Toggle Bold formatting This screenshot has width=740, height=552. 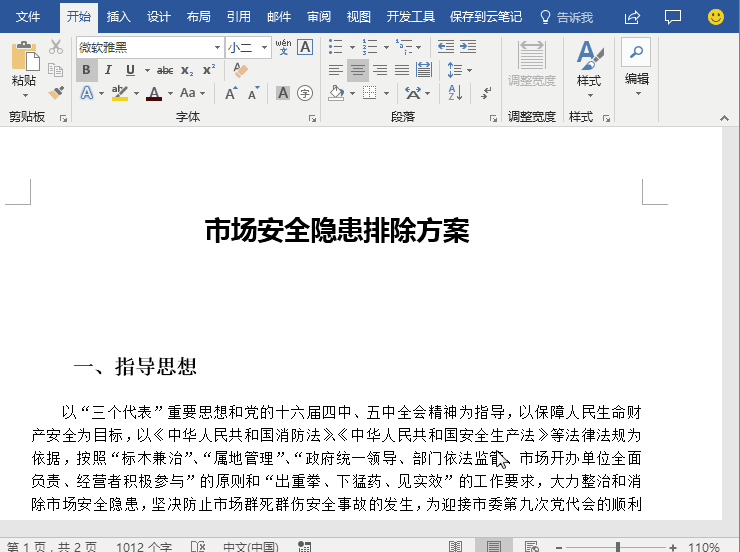(86, 70)
